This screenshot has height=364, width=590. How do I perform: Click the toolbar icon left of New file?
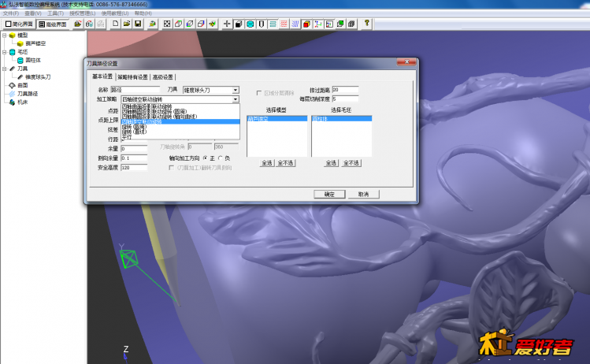pos(101,24)
